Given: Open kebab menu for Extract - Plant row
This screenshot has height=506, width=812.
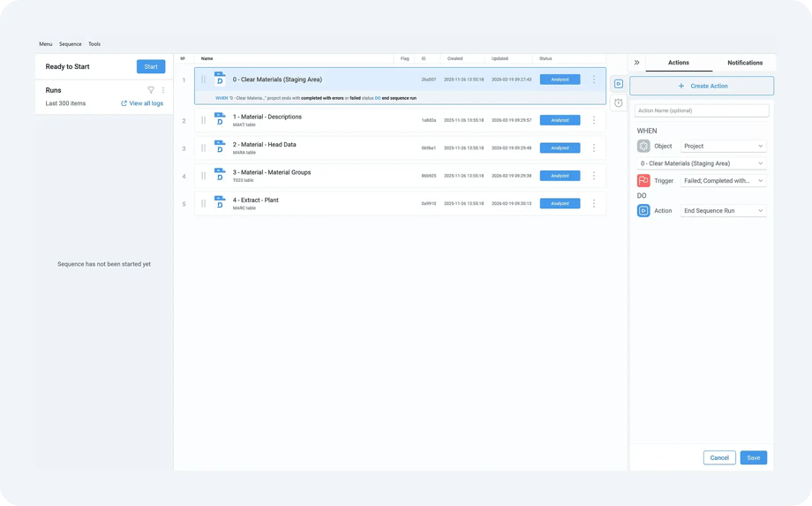Looking at the screenshot, I should (x=593, y=203).
